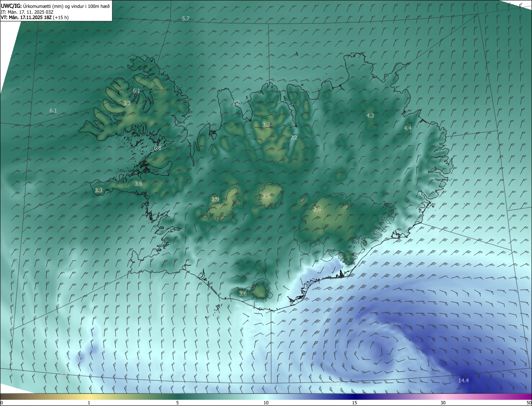Click the 14.4 maximum value label

coord(463,380)
